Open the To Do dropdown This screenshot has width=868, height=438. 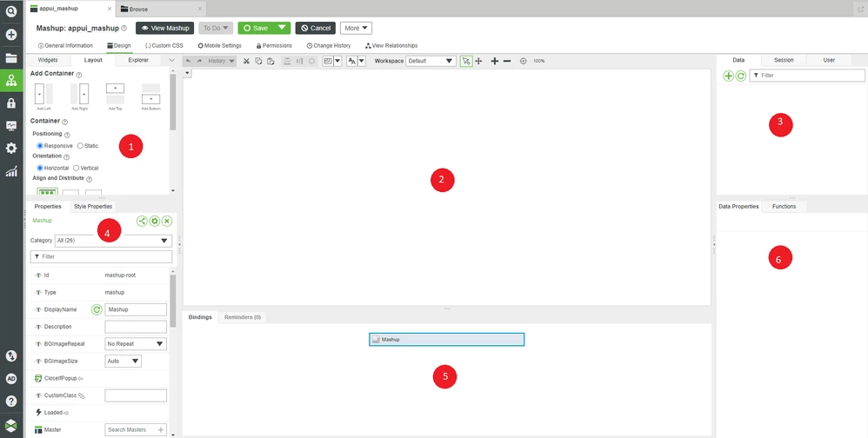coord(216,28)
